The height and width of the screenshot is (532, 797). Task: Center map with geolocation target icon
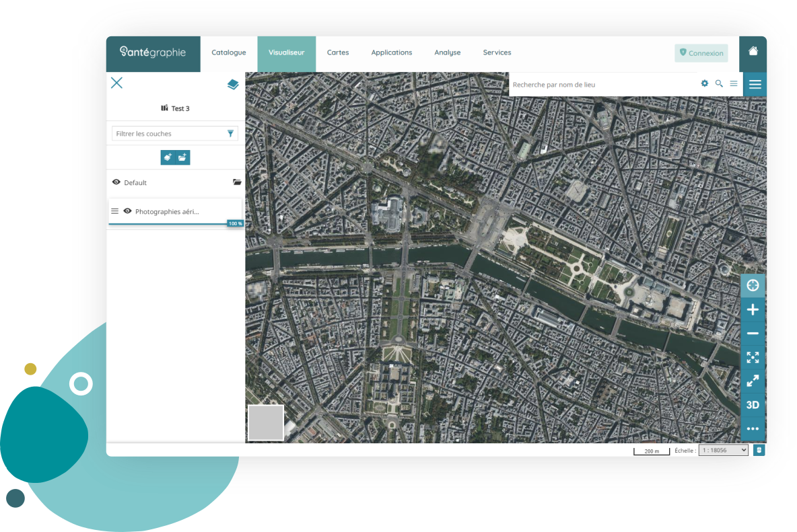[753, 285]
